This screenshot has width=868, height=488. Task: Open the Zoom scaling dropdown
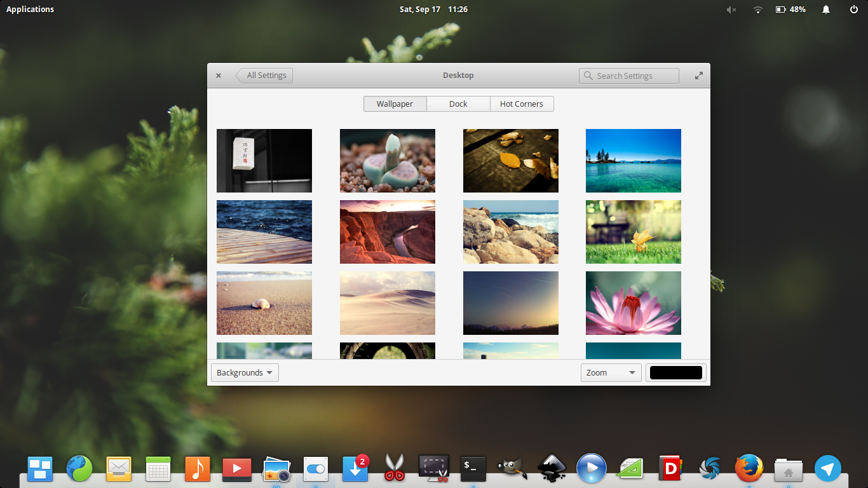(611, 372)
